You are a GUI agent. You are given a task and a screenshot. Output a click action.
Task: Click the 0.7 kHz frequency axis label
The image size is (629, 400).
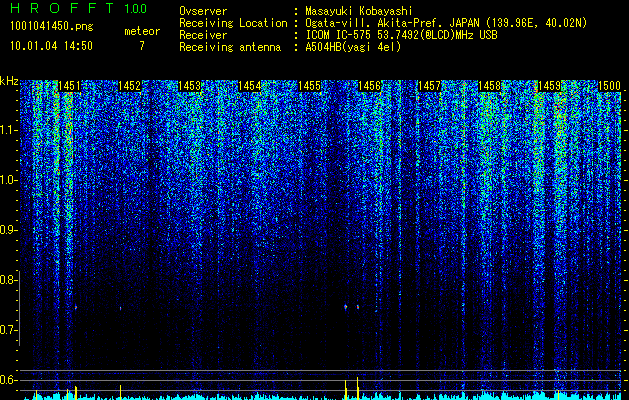click(x=9, y=330)
